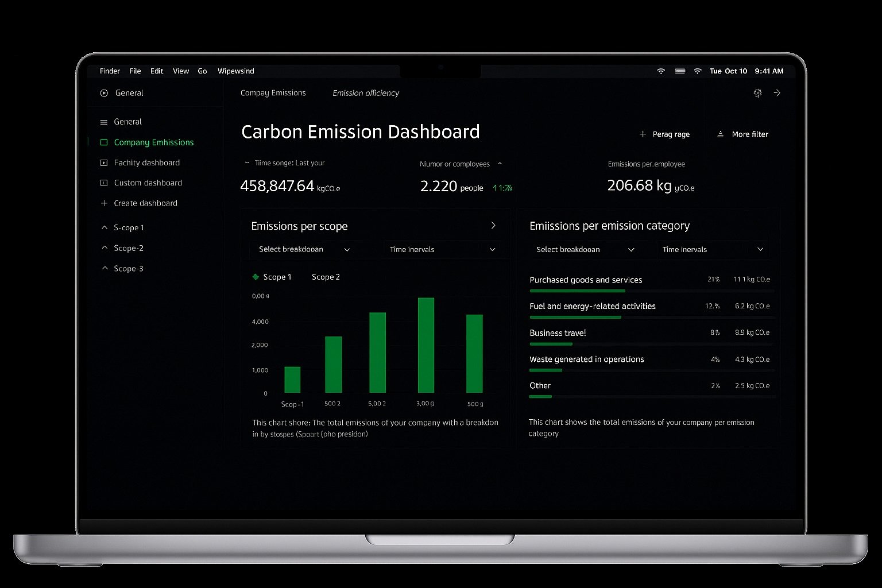Screen dimensions: 882x588
Task: Click the Perag rage button
Action: [x=664, y=134]
